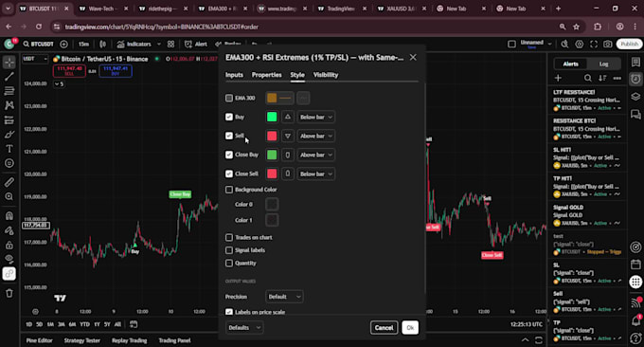Add symbol with the compare plus icon
The image size is (644, 347).
pyautogui.click(x=63, y=44)
